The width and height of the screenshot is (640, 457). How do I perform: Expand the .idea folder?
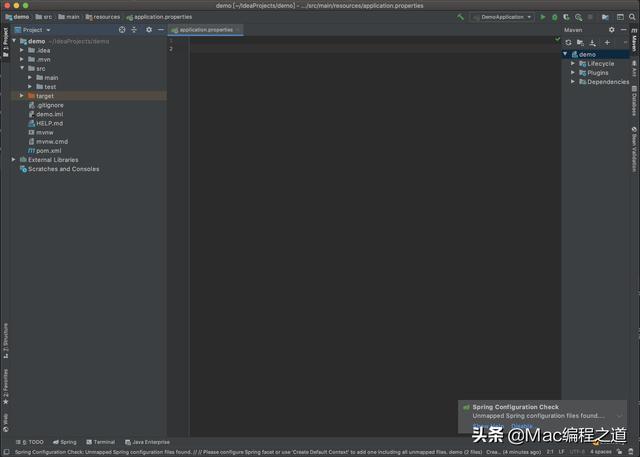(22, 50)
